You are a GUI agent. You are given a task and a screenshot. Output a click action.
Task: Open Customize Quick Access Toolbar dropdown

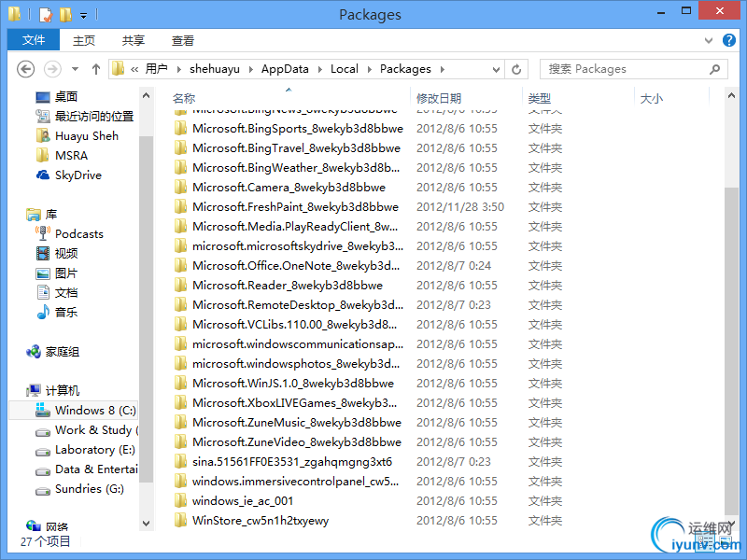83,16
